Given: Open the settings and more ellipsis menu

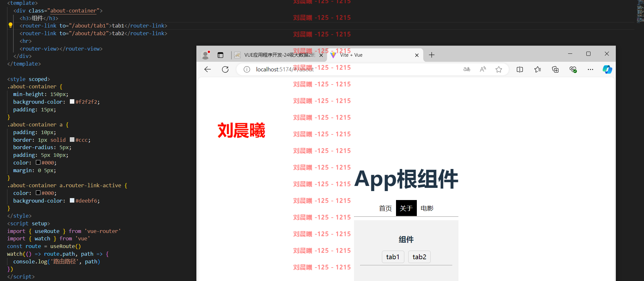Looking at the screenshot, I should pos(590,69).
